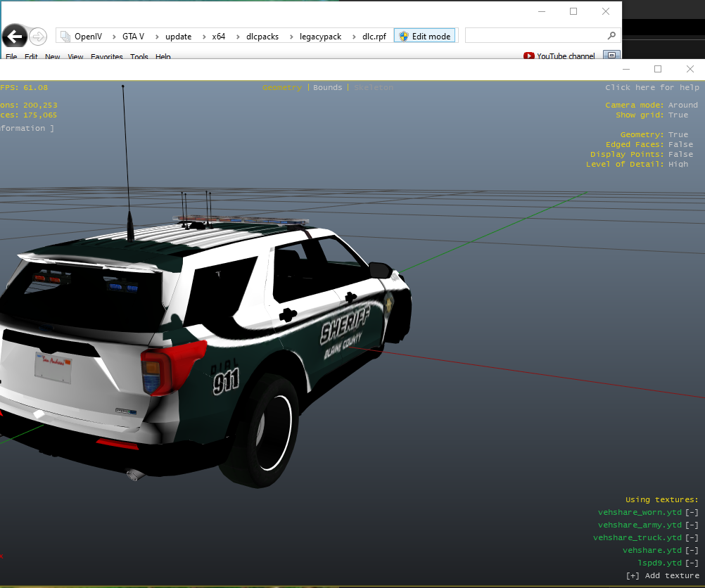Open the File menu

coord(11,56)
